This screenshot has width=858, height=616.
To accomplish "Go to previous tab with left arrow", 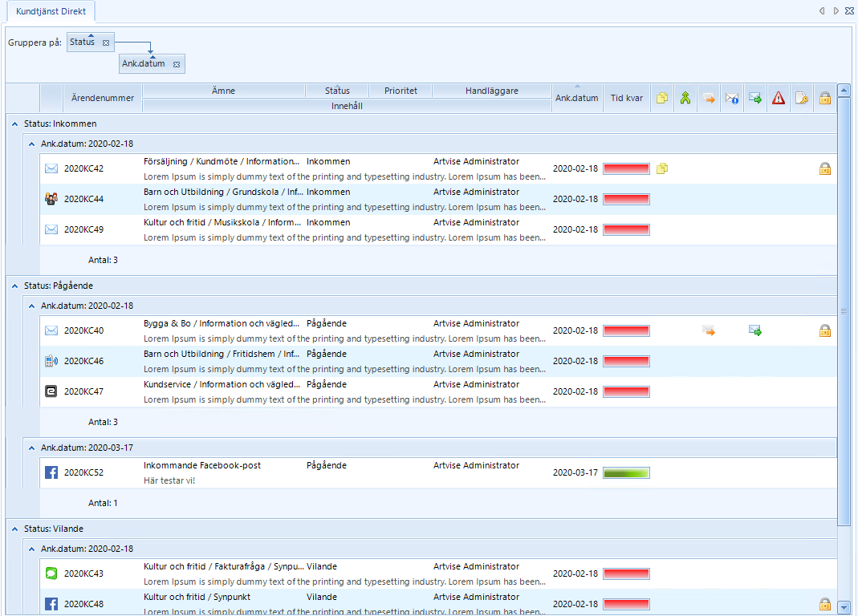I will pos(822,11).
